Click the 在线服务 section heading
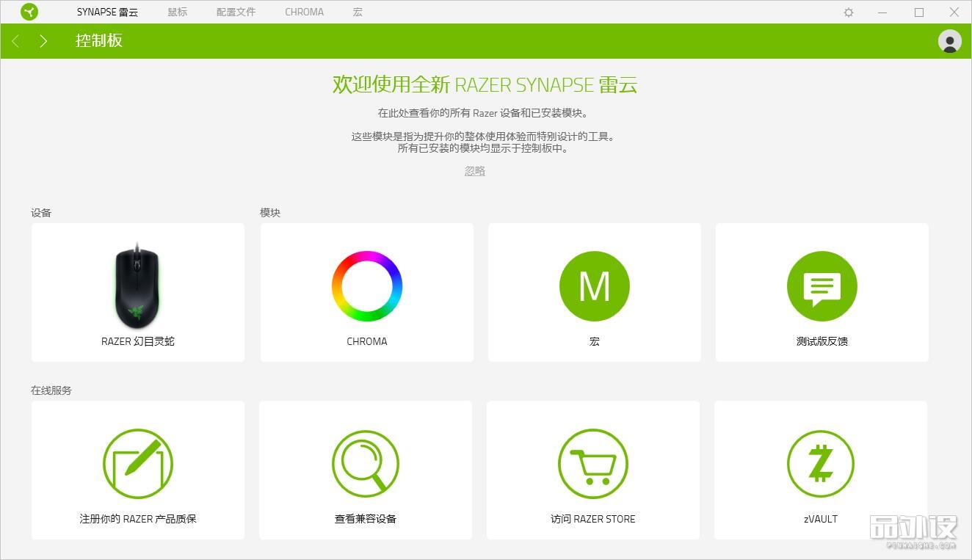The image size is (972, 560). 51,390
